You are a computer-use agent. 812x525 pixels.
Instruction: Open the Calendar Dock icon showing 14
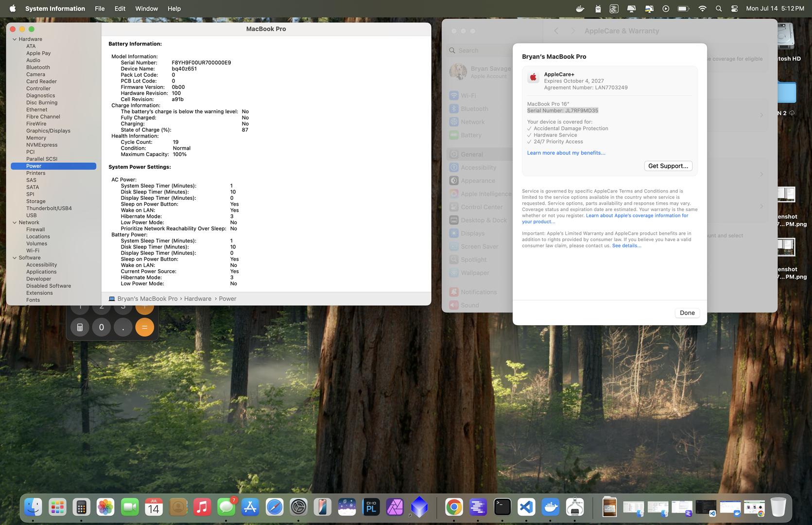[x=154, y=507]
